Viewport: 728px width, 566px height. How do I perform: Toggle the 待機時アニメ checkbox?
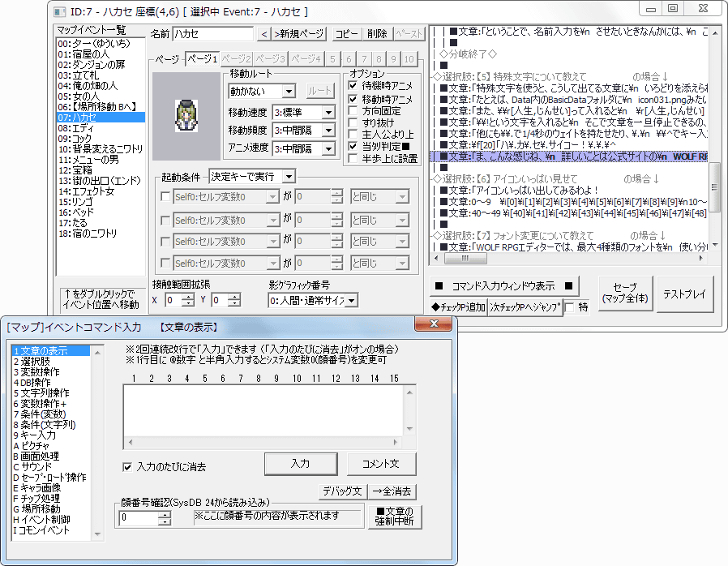pos(353,85)
